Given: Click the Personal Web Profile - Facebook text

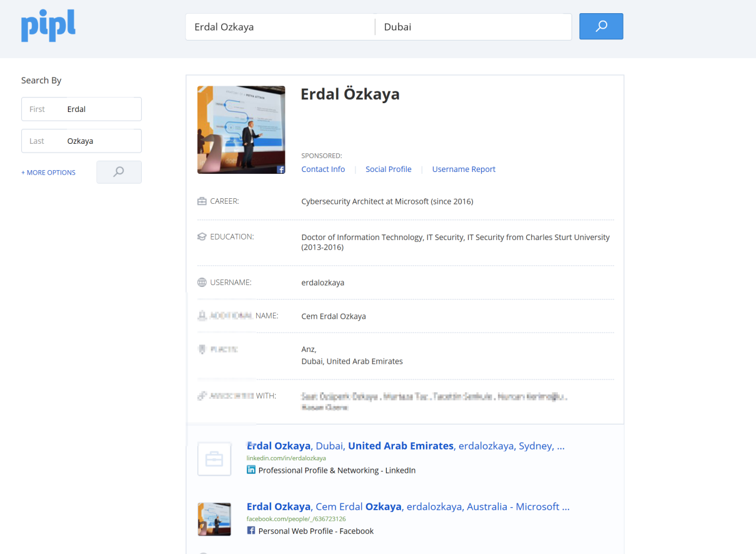Looking at the screenshot, I should coord(316,531).
